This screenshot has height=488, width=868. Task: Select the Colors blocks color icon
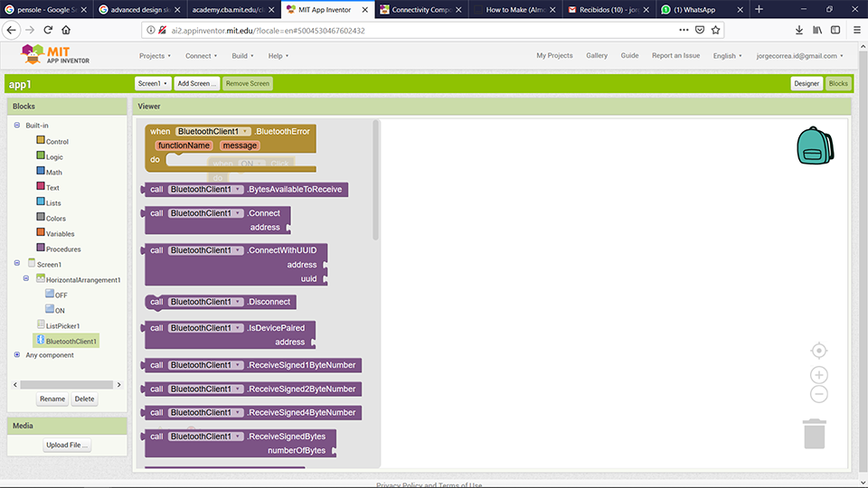tap(41, 217)
